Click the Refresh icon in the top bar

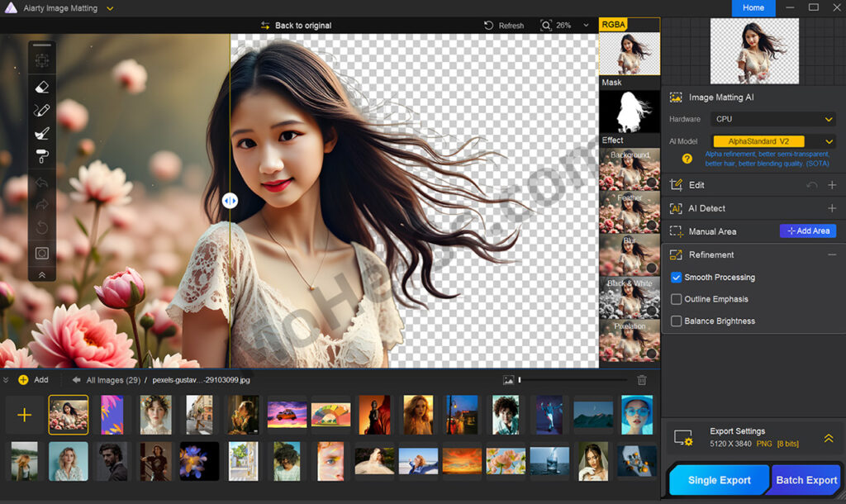click(487, 25)
